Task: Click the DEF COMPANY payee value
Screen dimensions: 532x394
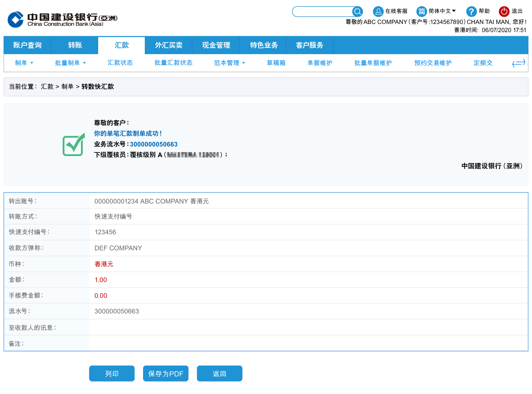Action: click(x=118, y=248)
